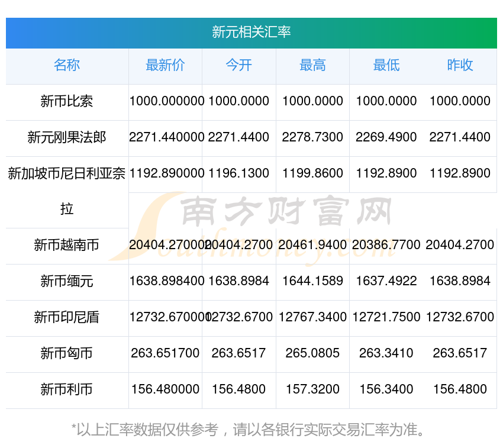Click latest price 263.651700
Image resolution: width=503 pixels, height=448 pixels.
point(165,353)
